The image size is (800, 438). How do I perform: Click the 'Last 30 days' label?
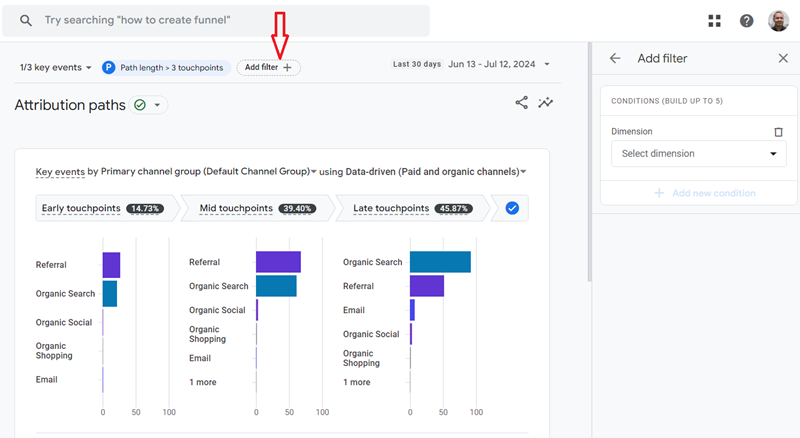tap(417, 64)
